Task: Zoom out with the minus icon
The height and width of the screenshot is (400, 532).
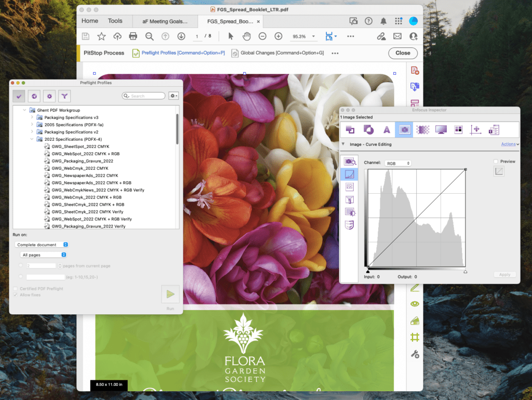Action: [x=262, y=36]
